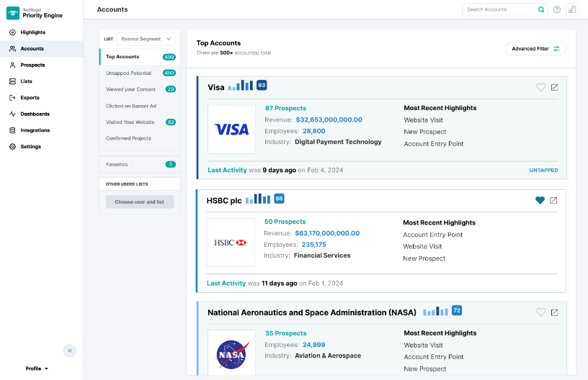Click the NASA logo thumbnail
The height and width of the screenshot is (380, 588).
232,353
